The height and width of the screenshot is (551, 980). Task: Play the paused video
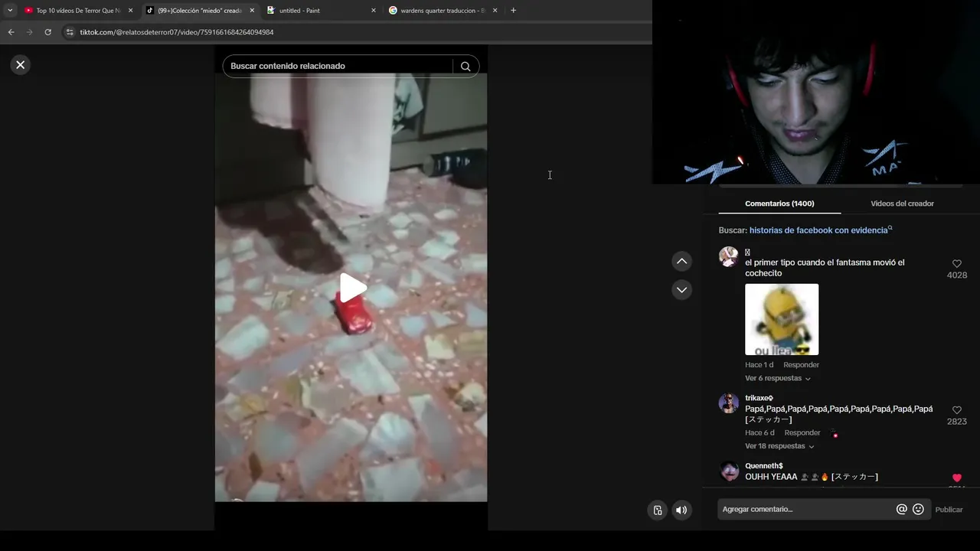(352, 288)
